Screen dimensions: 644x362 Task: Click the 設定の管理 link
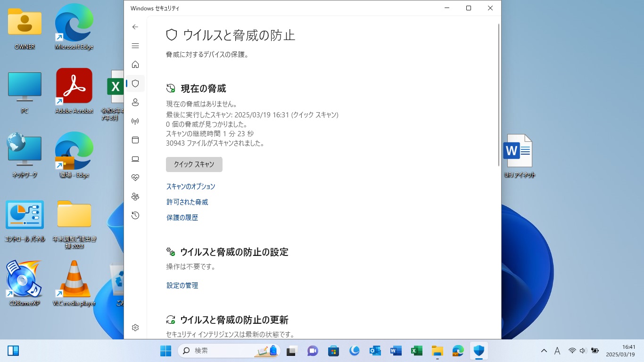[x=182, y=286]
